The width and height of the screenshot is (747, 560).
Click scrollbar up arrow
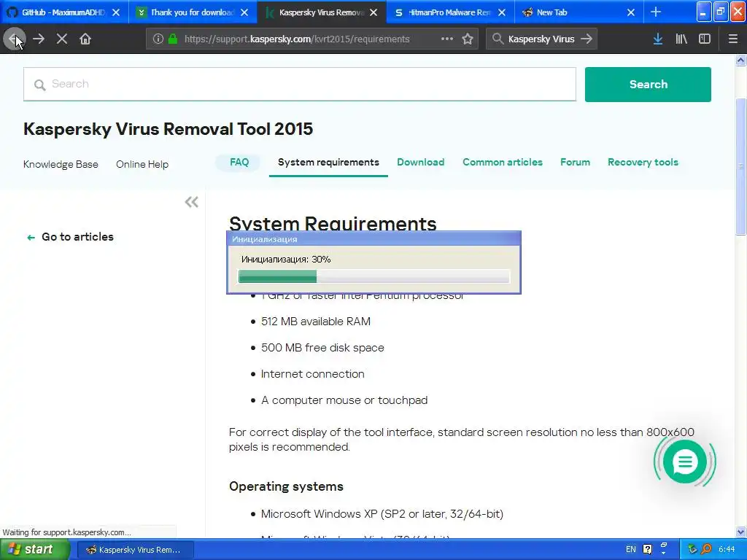point(740,61)
